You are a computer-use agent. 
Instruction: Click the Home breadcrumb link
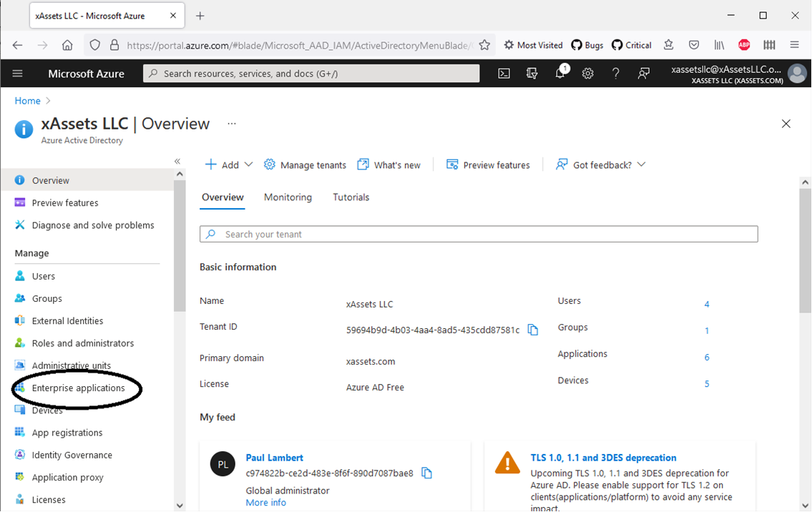click(26, 100)
